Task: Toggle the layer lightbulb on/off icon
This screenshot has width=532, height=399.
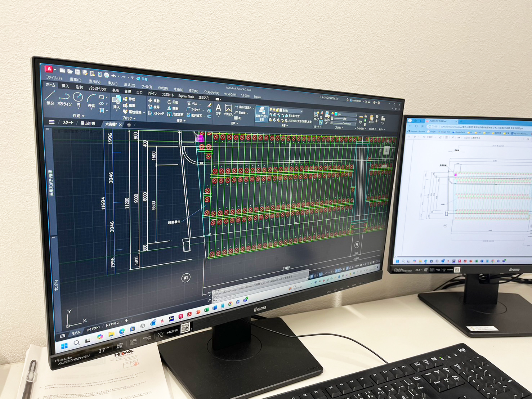Action: [x=271, y=109]
